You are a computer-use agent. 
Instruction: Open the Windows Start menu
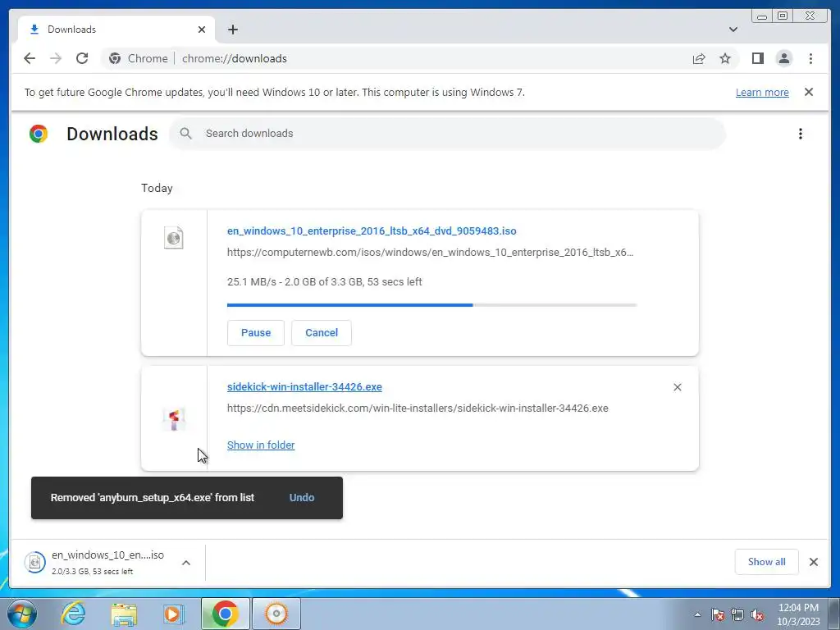(22, 614)
